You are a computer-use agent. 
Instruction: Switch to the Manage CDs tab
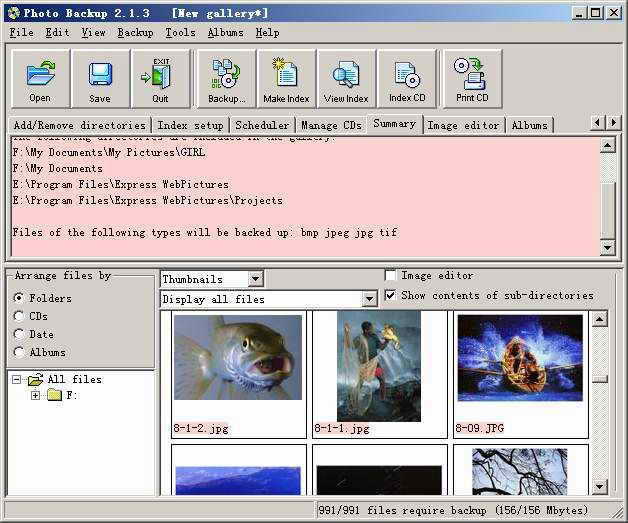331,125
